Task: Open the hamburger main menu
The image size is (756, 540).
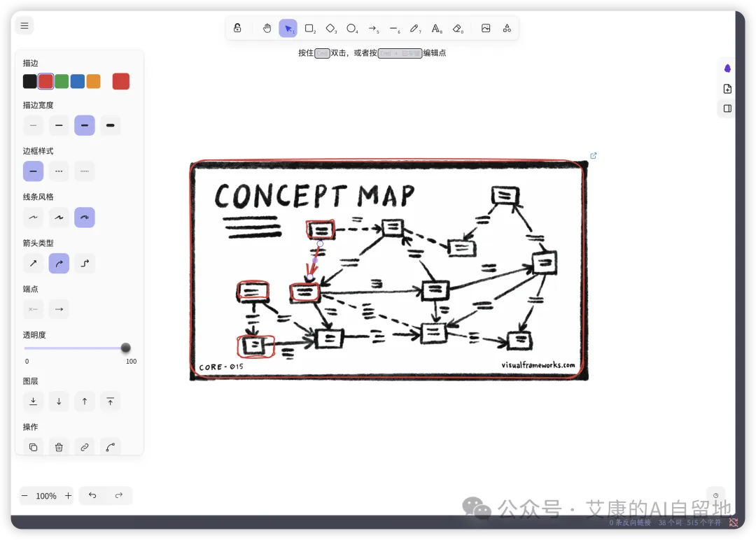Action: click(x=24, y=25)
